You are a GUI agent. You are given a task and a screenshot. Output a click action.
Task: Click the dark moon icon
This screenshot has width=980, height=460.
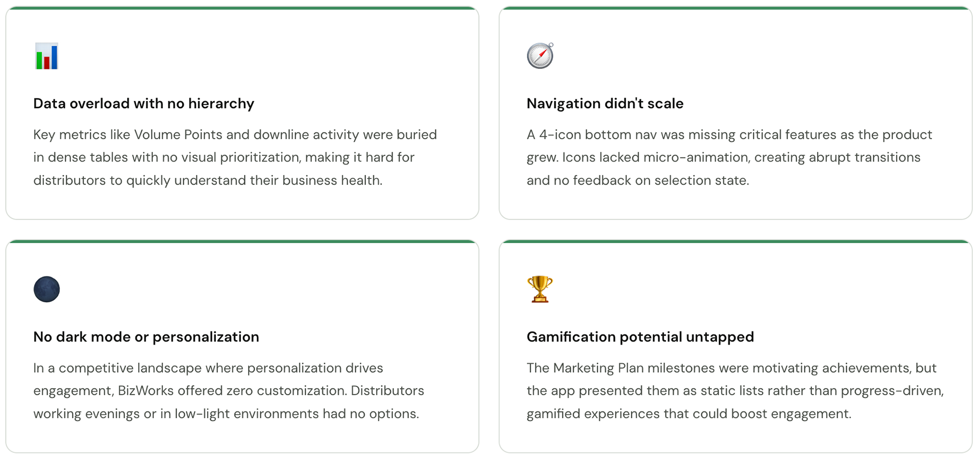coord(46,289)
